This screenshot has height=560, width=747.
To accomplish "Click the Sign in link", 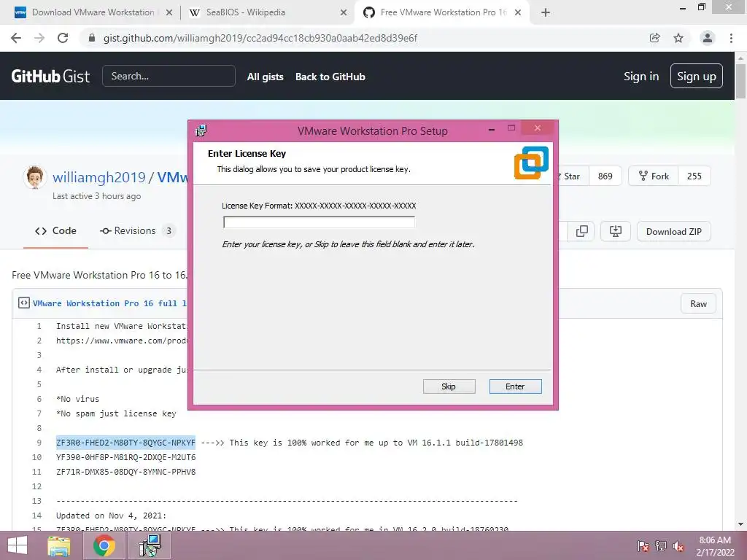I will click(641, 76).
